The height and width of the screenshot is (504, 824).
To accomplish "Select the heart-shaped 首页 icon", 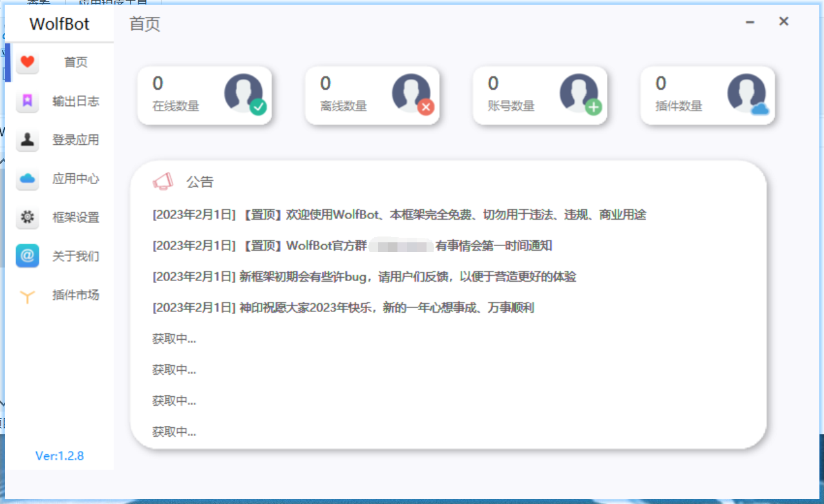I will (26, 62).
